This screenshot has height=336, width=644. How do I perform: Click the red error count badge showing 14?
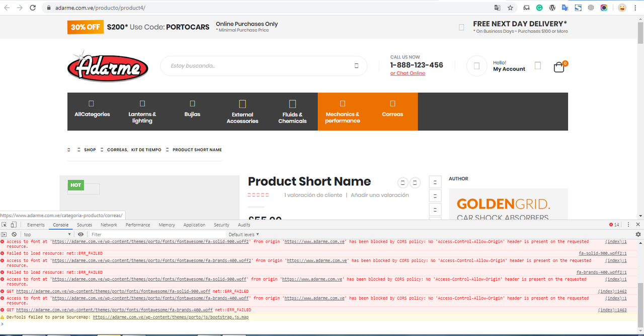point(614,225)
